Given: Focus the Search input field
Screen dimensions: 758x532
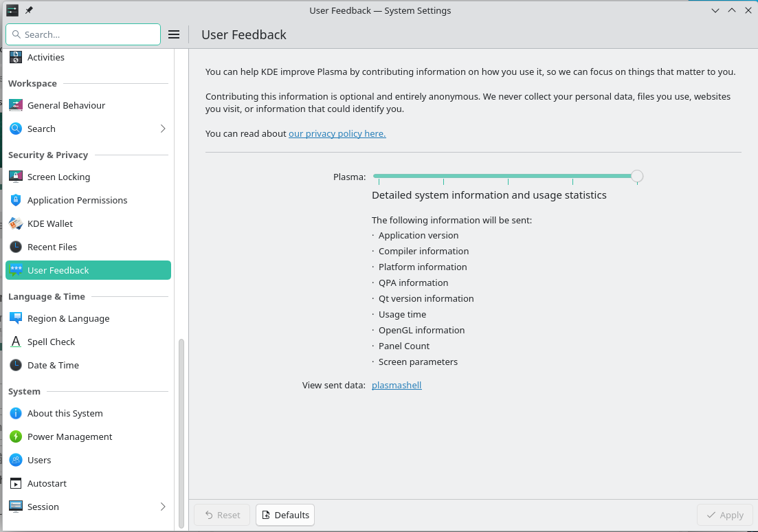Looking at the screenshot, I should point(83,34).
